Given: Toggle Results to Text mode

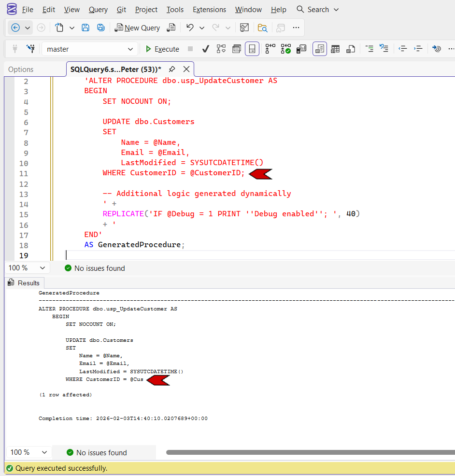Looking at the screenshot, I should coord(320,49).
